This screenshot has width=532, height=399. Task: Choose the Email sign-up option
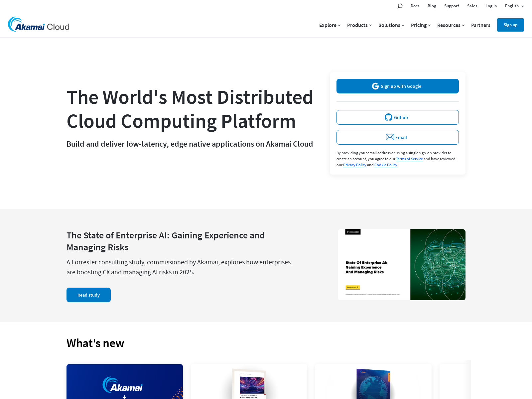tap(397, 137)
